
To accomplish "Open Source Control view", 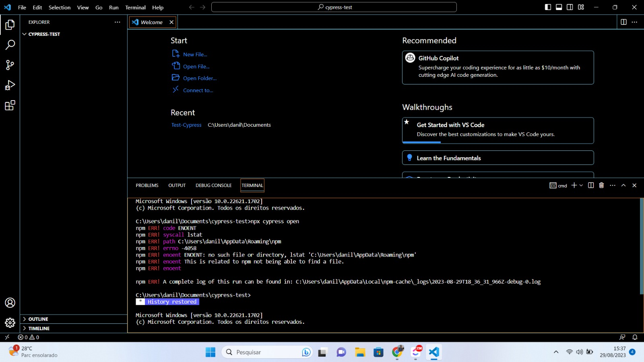I will [x=10, y=65].
